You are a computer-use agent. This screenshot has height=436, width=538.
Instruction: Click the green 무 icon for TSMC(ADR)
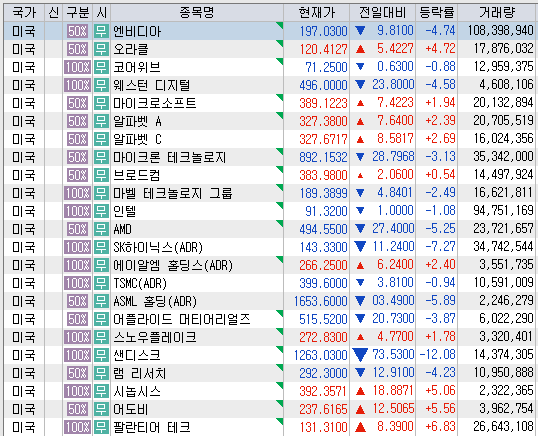click(101, 283)
